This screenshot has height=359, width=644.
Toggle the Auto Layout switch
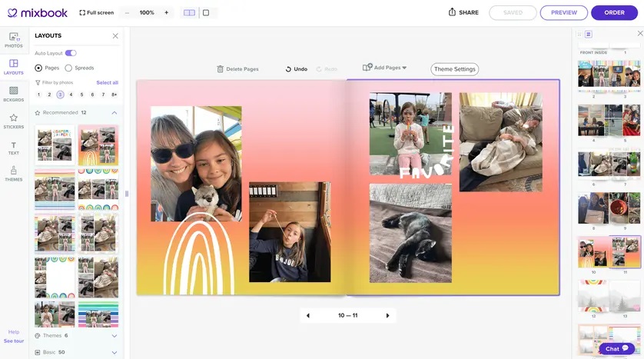pyautogui.click(x=71, y=53)
